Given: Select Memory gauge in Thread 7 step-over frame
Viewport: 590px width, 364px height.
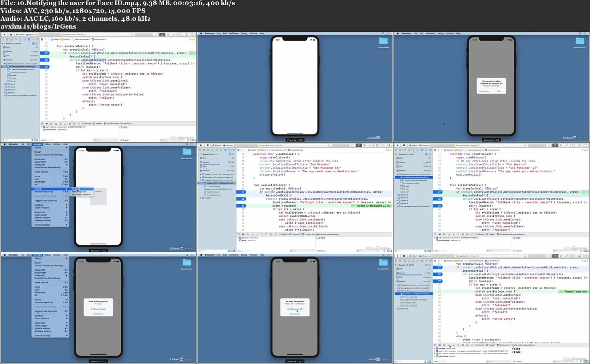Looking at the screenshot, I should [x=414, y=273].
